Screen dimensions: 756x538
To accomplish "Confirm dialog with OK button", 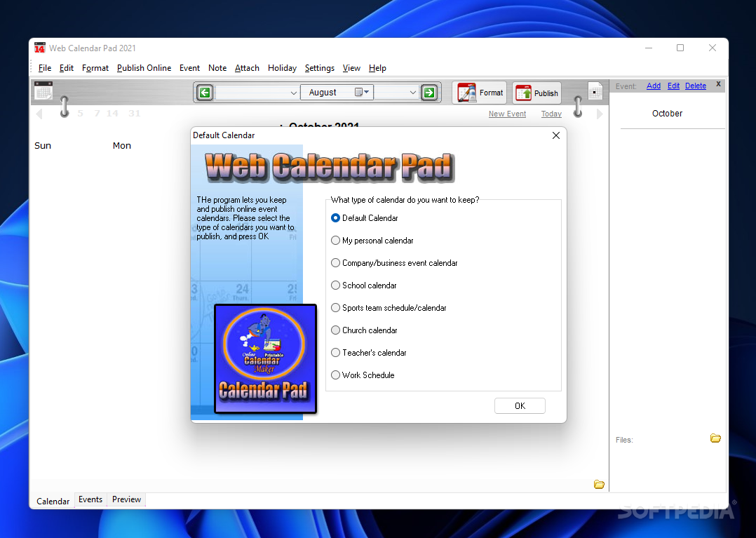I will point(520,406).
